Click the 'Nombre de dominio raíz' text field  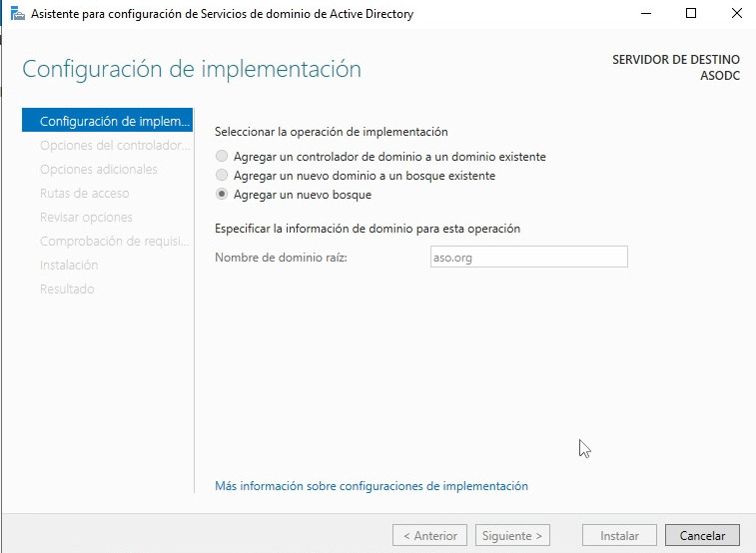[x=527, y=258]
